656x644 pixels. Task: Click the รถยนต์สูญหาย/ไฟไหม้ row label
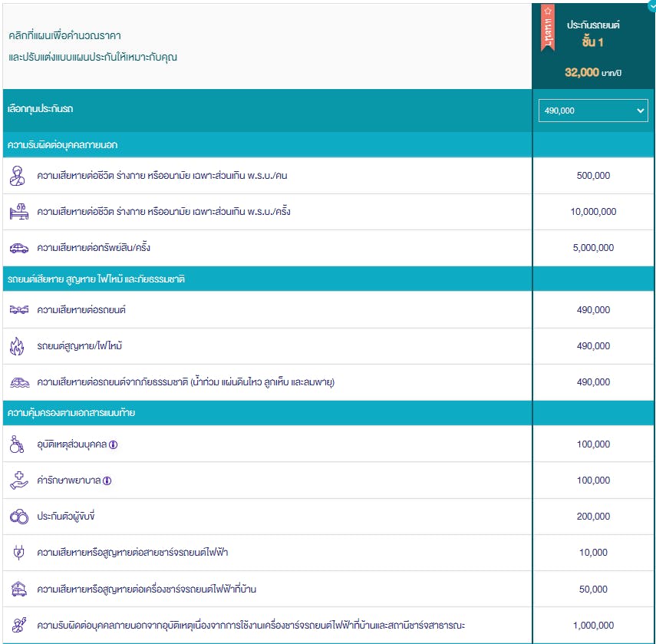click(x=80, y=346)
